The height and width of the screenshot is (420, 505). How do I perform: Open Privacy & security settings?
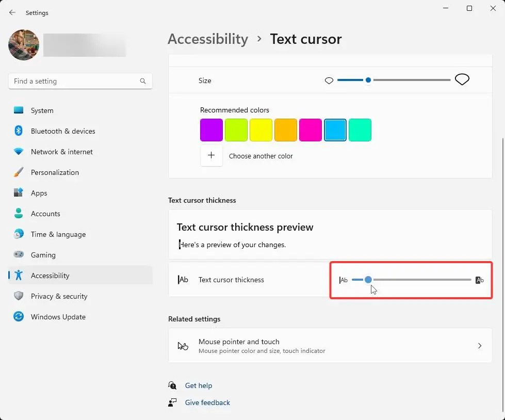point(80,296)
